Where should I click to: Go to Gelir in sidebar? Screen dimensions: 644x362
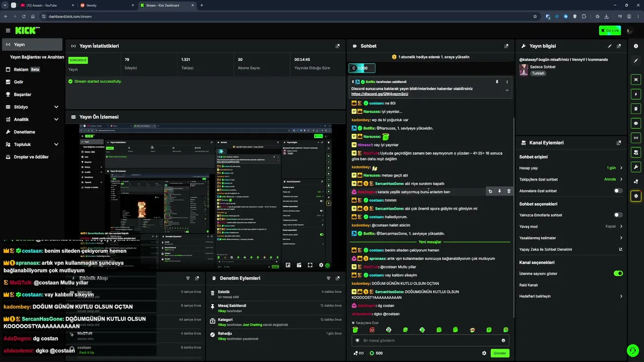[31, 82]
